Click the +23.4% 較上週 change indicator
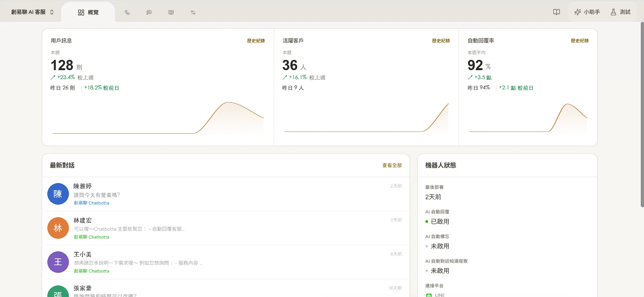Image resolution: width=644 pixels, height=297 pixels. pos(72,78)
